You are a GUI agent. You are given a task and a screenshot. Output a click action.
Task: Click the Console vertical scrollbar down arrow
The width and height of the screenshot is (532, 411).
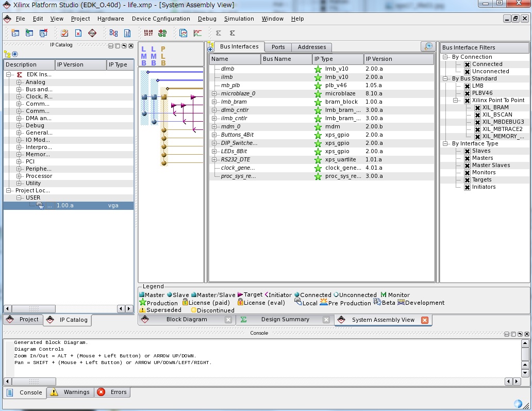coord(525,373)
